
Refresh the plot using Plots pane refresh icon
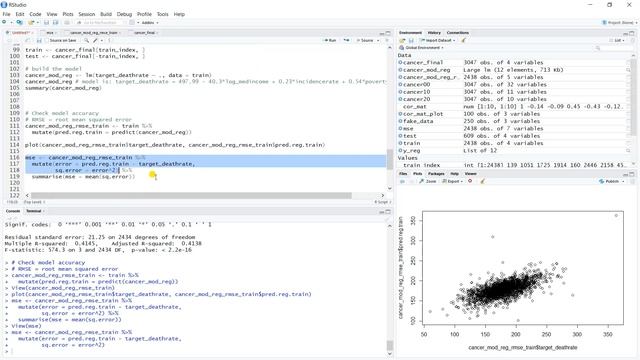click(633, 181)
